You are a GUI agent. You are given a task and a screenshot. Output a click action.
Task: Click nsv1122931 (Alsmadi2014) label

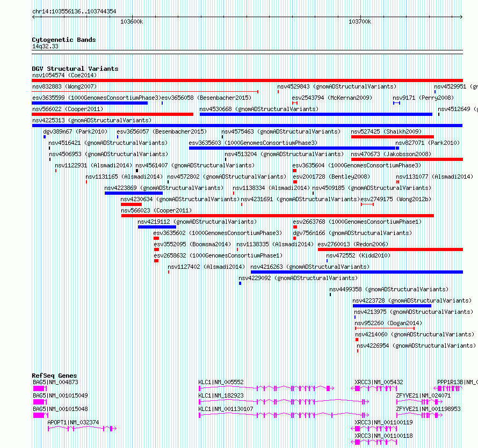point(93,165)
